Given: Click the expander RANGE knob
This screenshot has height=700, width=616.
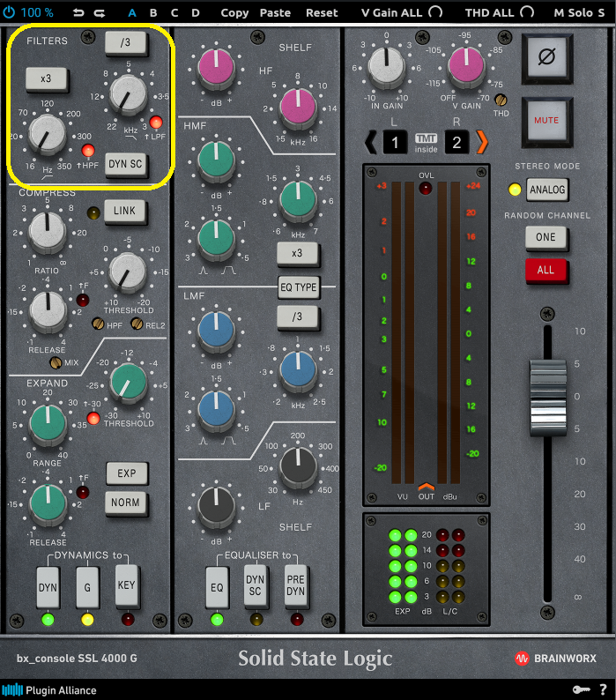Looking at the screenshot, I should coord(48,425).
